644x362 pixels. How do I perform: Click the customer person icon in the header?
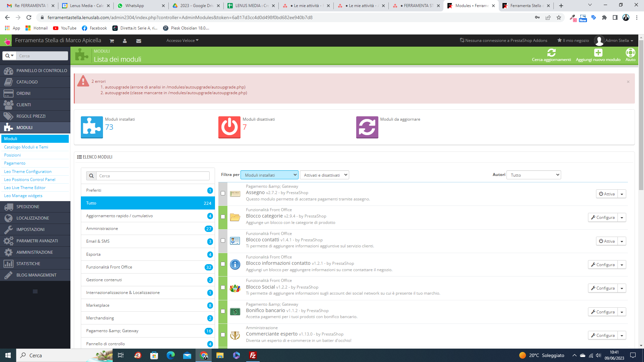(125, 41)
